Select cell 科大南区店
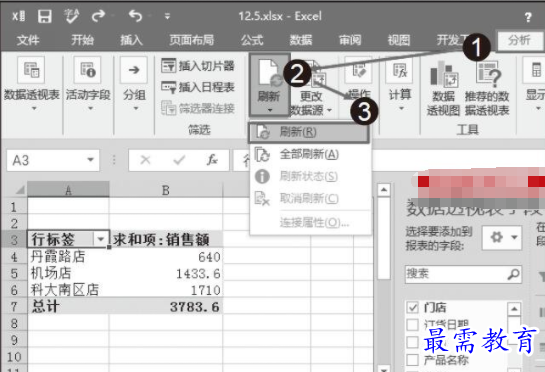545x372 pixels. coord(68,290)
